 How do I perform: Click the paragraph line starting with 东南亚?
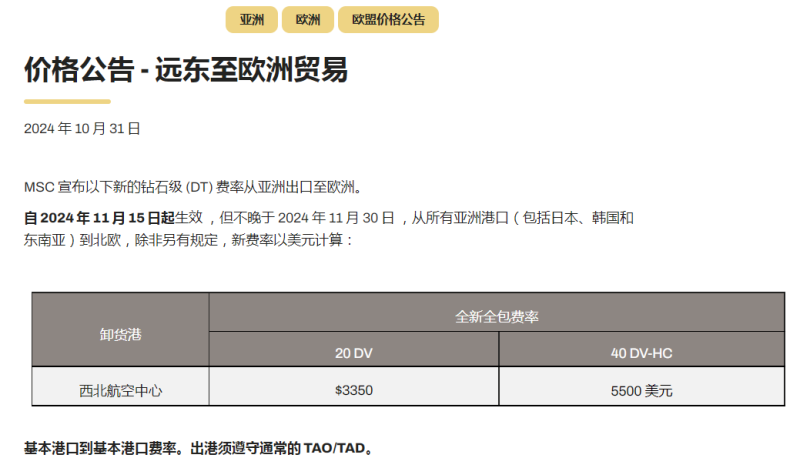(188, 241)
